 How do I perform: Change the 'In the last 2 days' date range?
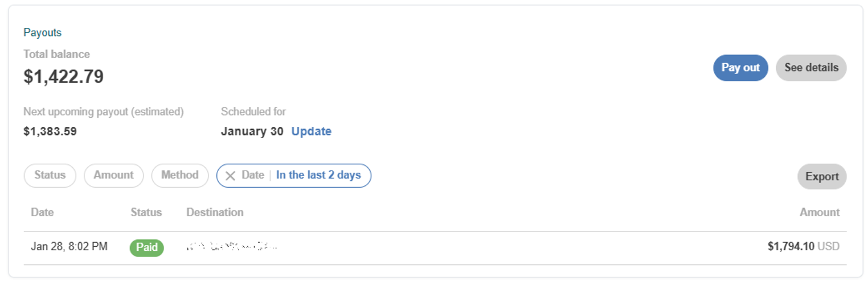point(318,175)
